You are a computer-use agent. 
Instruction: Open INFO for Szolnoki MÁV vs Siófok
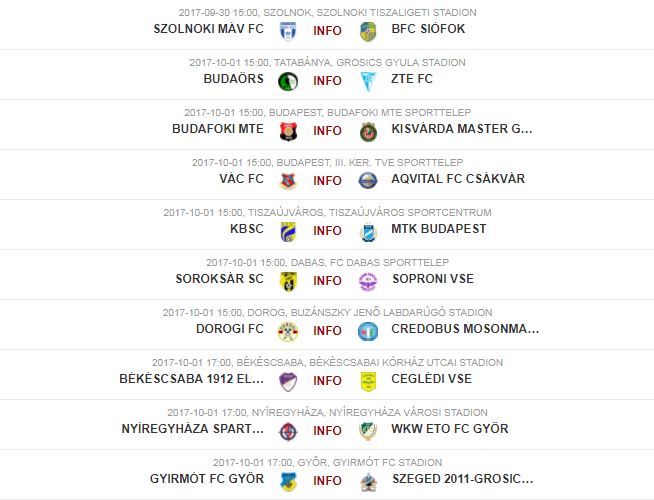(327, 31)
